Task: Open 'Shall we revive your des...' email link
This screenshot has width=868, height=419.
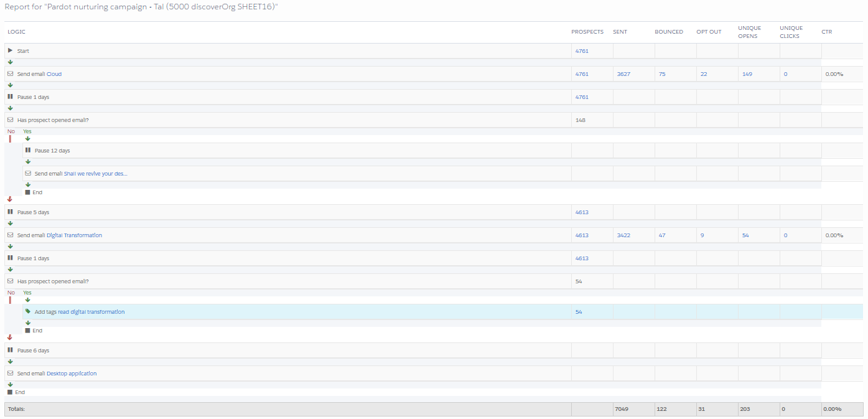Action: click(95, 174)
